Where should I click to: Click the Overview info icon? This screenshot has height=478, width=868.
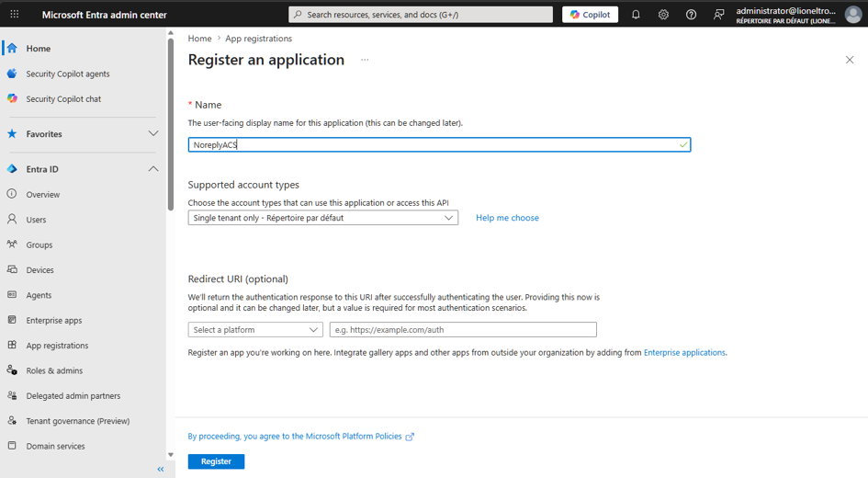pos(12,194)
